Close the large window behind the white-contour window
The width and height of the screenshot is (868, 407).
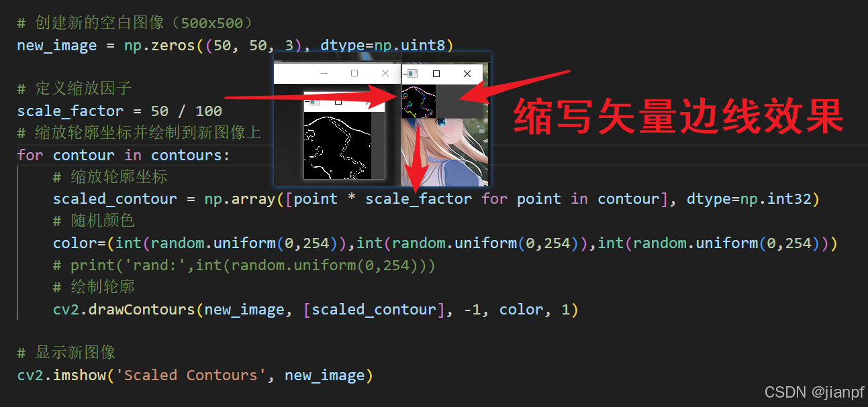point(385,73)
